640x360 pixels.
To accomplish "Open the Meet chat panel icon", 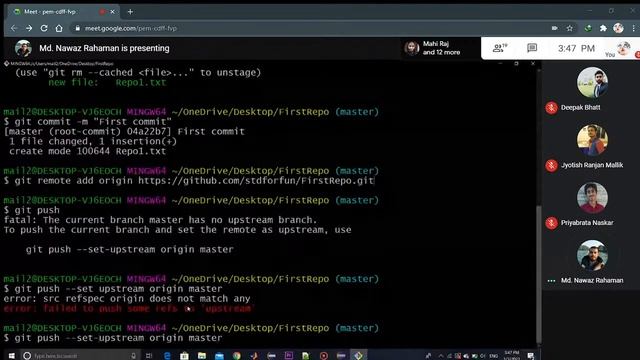I will click(532, 48).
